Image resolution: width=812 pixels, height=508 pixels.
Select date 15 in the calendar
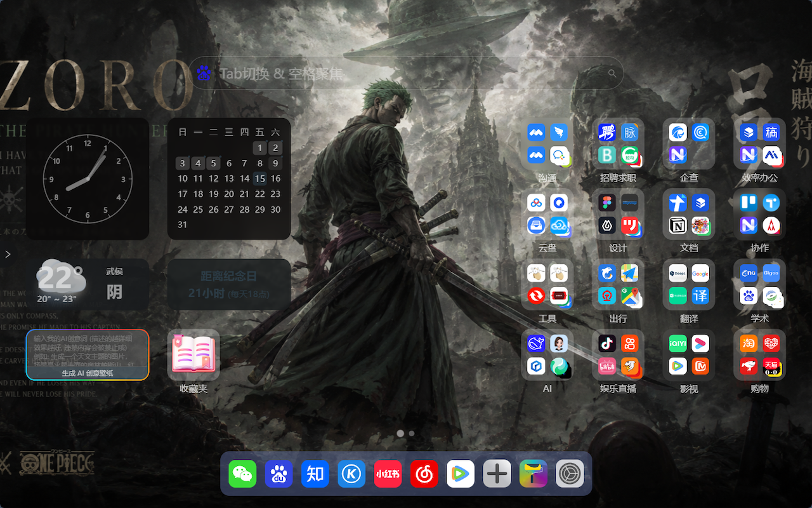[260, 178]
